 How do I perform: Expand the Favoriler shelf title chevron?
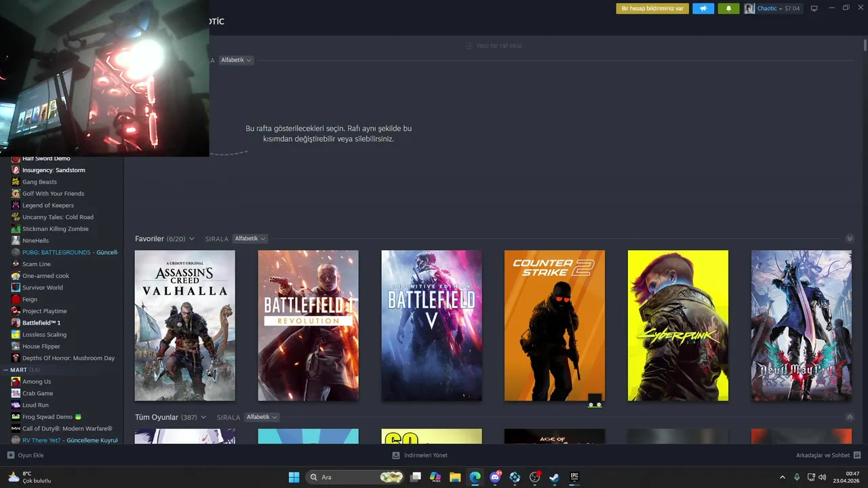pos(192,239)
